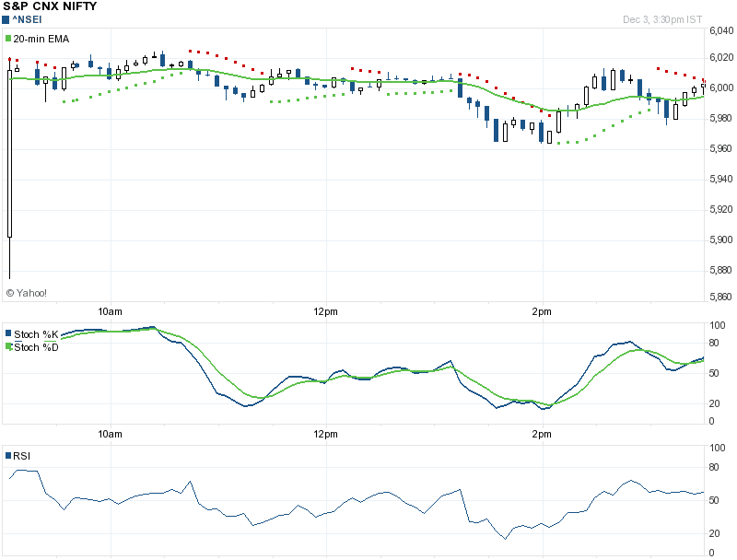737x560 pixels.
Task: Click the blue Stoch %K legend square
Action: coord(8,333)
